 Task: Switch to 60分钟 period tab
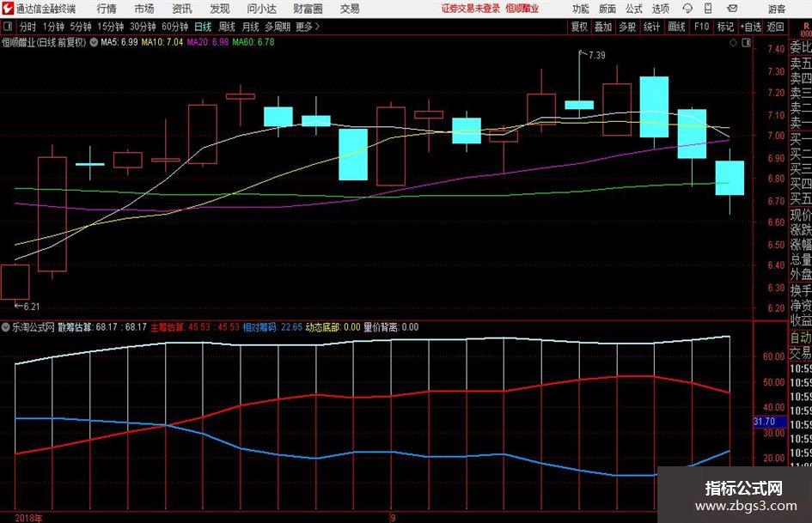point(174,27)
